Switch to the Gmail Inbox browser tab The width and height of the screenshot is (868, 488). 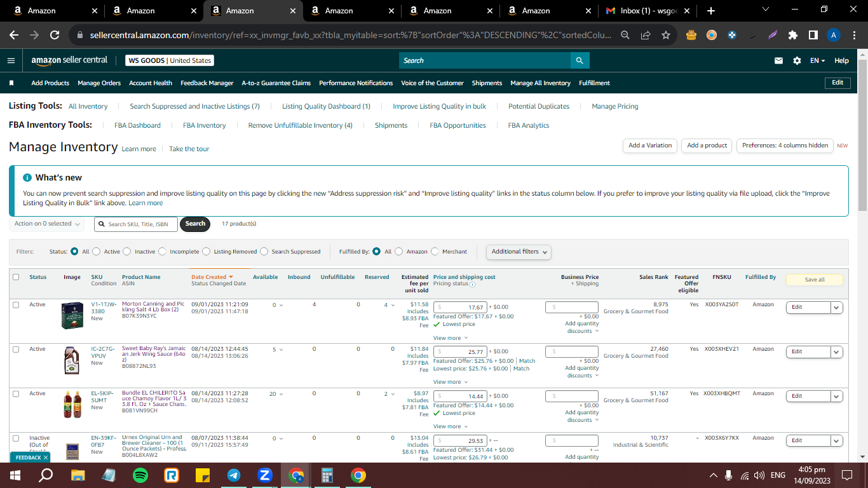648,11
